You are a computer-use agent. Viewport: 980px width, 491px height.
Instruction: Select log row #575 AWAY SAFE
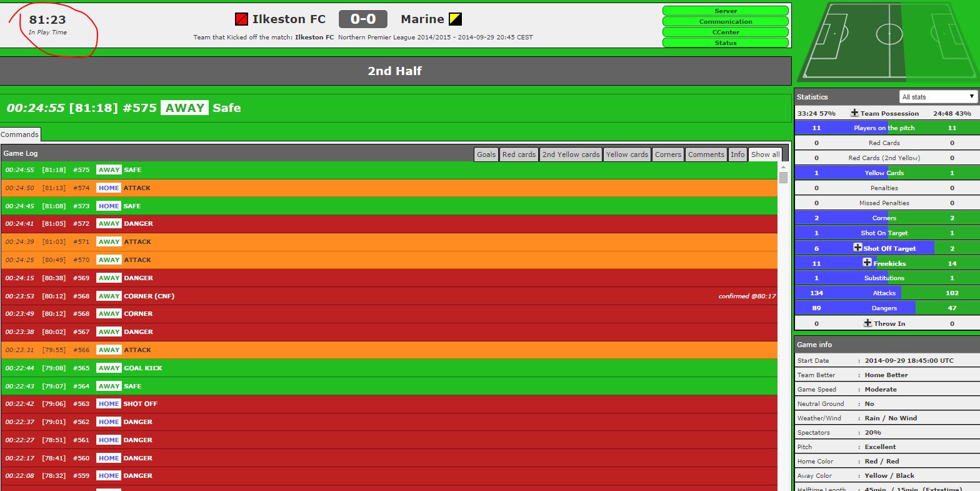click(x=389, y=170)
